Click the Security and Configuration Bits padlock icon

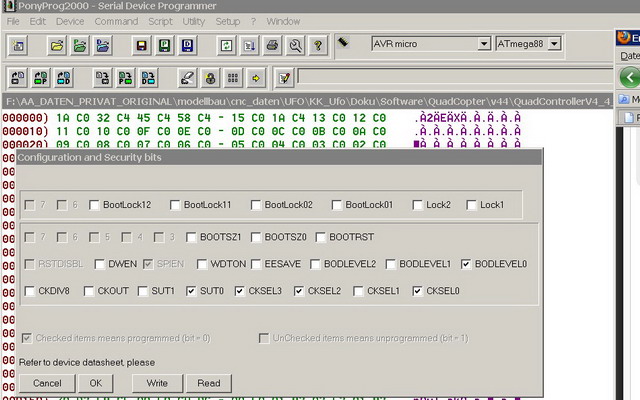(210, 77)
